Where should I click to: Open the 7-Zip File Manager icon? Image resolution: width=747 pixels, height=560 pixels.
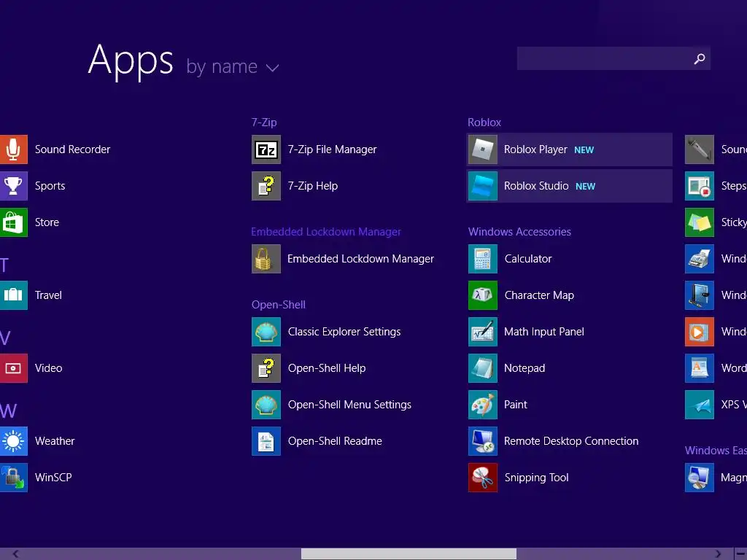tap(266, 149)
